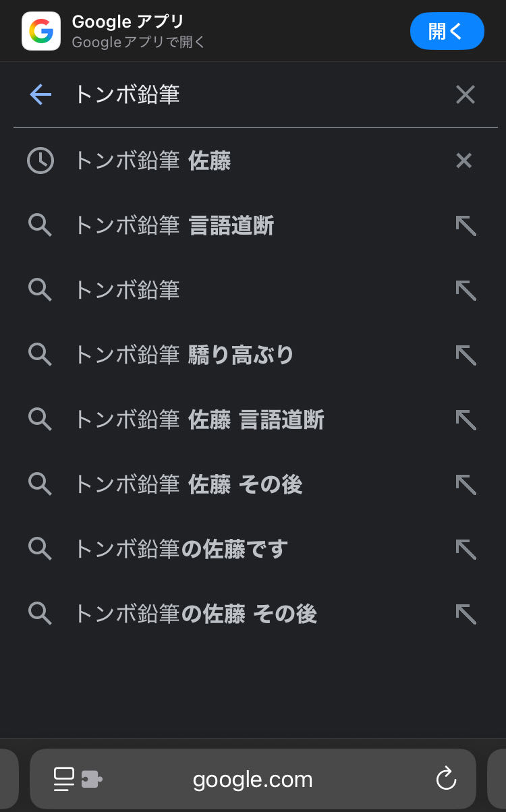The image size is (506, 812).
Task: Select history suggestion トンボ鉛筆 佐藤
Action: tap(152, 161)
